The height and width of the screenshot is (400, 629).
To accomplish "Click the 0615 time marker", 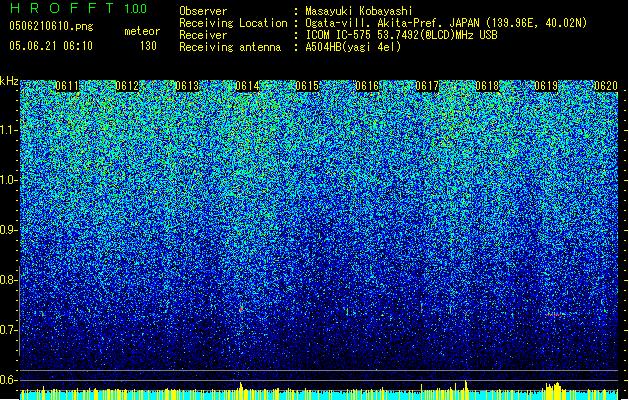I will pos(307,86).
